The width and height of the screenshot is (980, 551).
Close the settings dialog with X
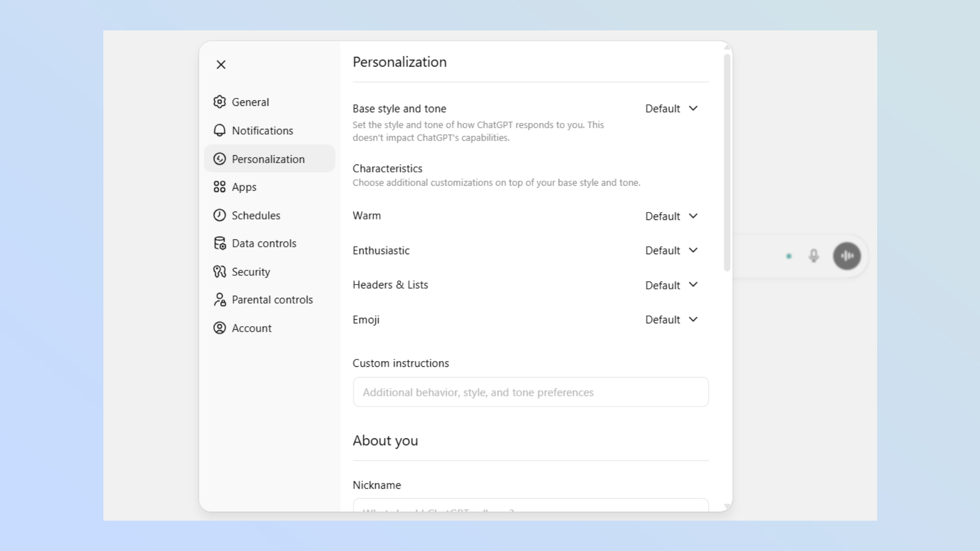point(221,65)
